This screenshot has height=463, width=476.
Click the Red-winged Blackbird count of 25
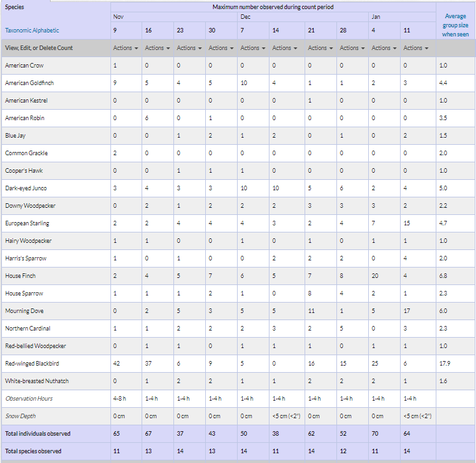(x=375, y=364)
